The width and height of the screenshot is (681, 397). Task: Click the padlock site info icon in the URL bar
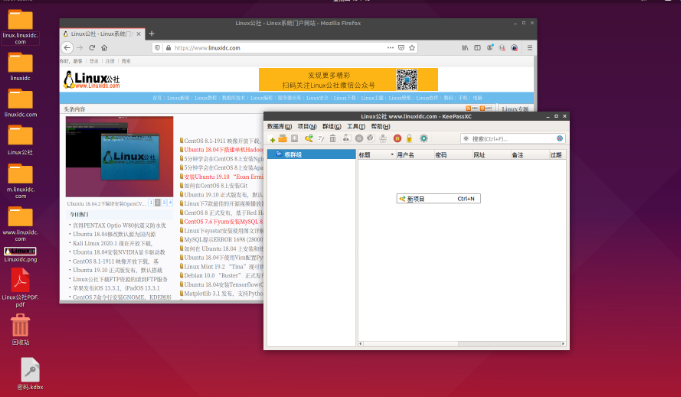[x=169, y=48]
